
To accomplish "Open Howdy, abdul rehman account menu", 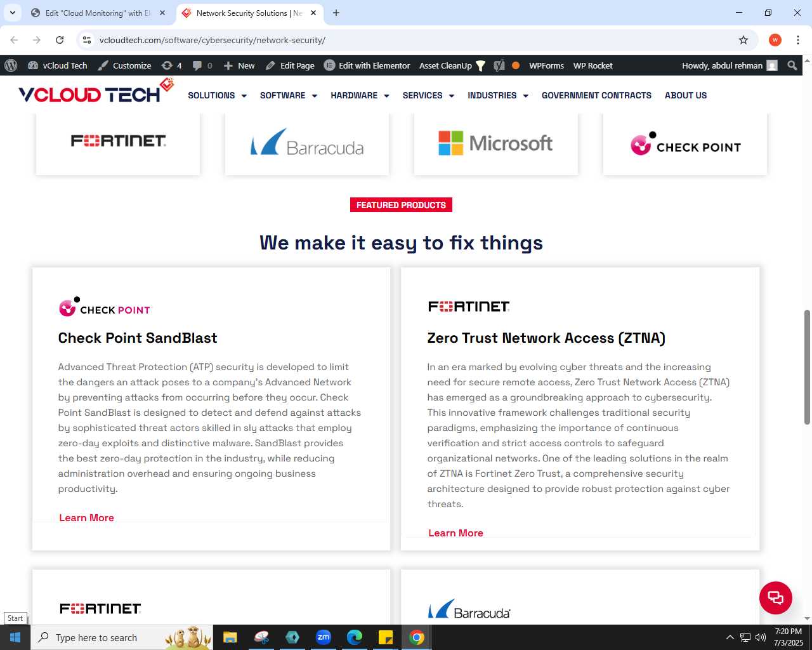I will click(x=730, y=65).
